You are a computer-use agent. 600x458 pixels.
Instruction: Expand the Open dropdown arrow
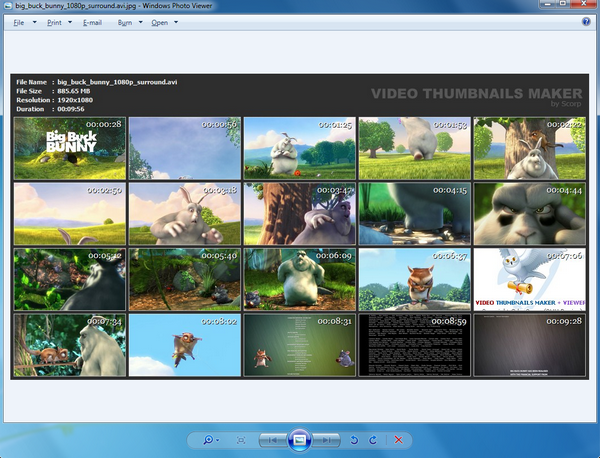click(176, 22)
